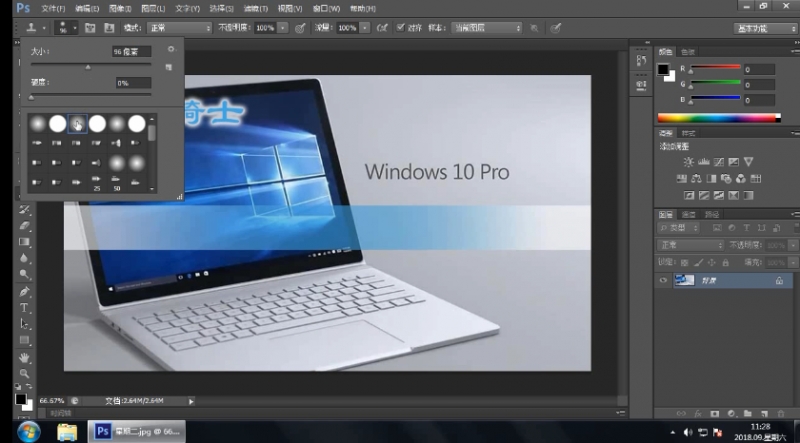The image size is (800, 443).
Task: Click opacity pressure control icon
Action: 300,28
